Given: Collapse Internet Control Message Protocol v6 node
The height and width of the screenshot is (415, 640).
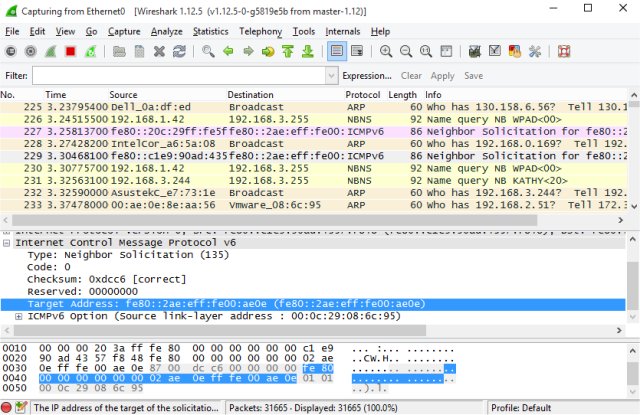Looking at the screenshot, I should click(7, 243).
